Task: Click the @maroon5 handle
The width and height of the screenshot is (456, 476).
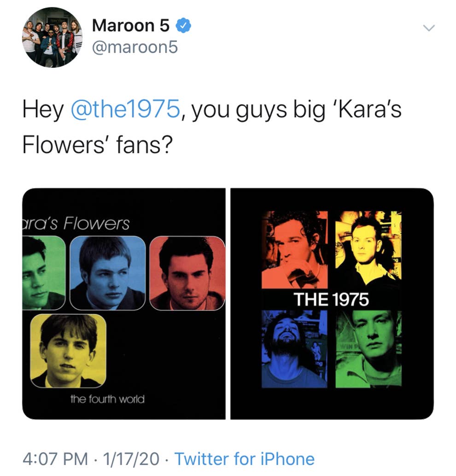Action: [x=134, y=47]
